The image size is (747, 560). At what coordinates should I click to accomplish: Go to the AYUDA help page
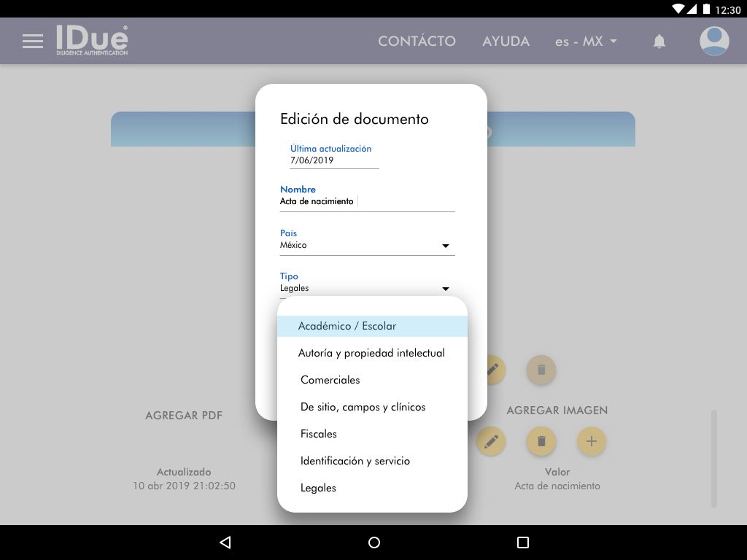click(506, 42)
